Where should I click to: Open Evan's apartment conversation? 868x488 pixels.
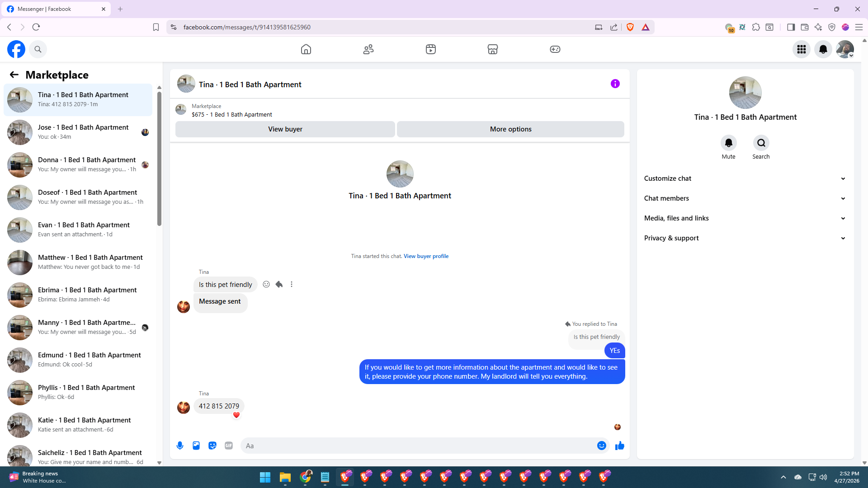tap(78, 230)
